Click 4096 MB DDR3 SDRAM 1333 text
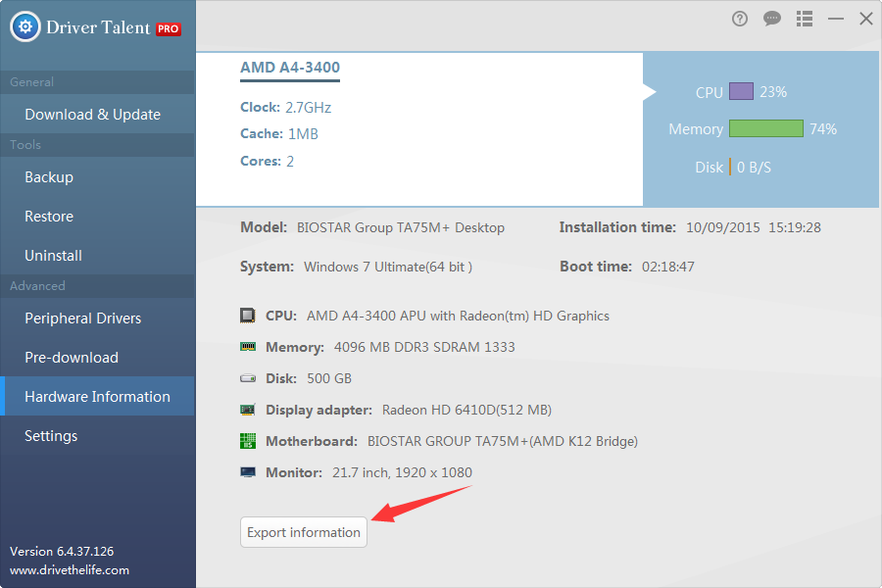Screen dimensions: 882x588 424,347
